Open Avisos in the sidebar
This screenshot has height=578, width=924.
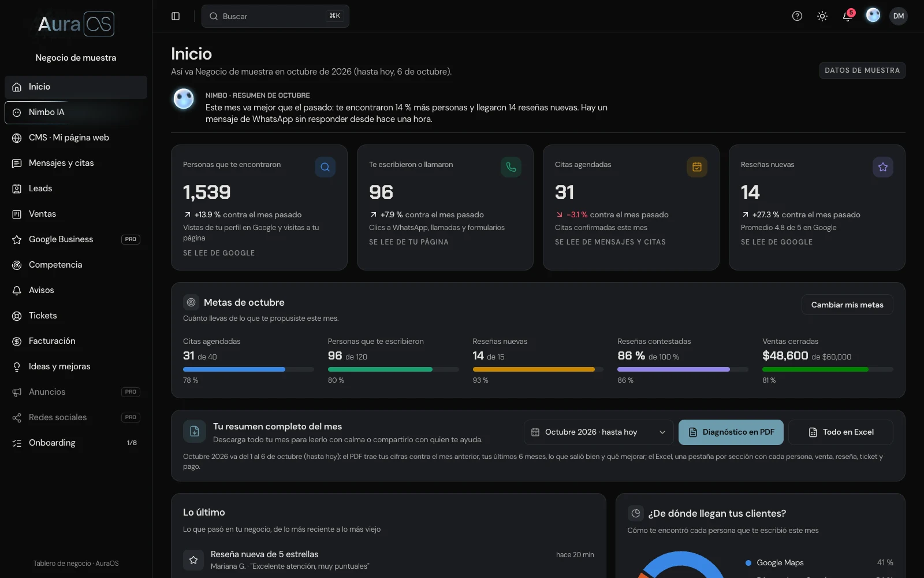tap(76, 290)
